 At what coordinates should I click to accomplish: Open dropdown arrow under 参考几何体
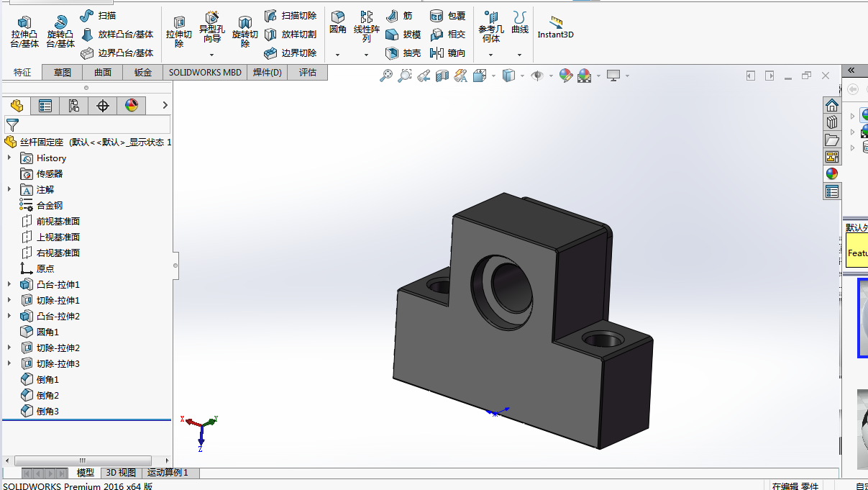click(491, 55)
